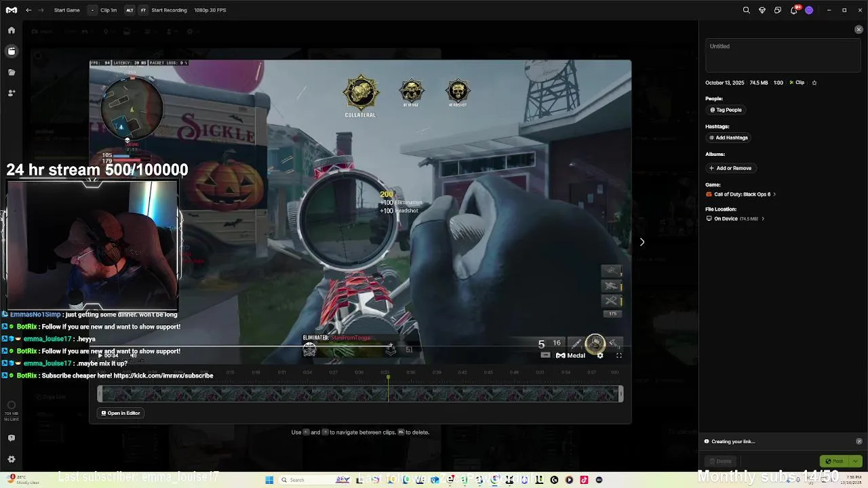Toggle the player mode icon left of the Medal logo
The image size is (868, 488).
(x=545, y=355)
